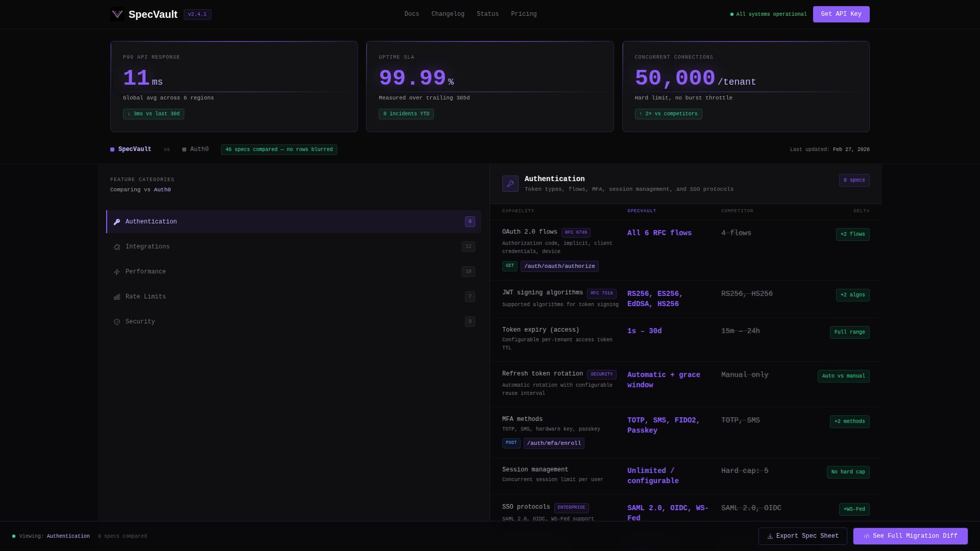Click the '2× vs competitors' badge
980x551 pixels.
click(x=669, y=114)
